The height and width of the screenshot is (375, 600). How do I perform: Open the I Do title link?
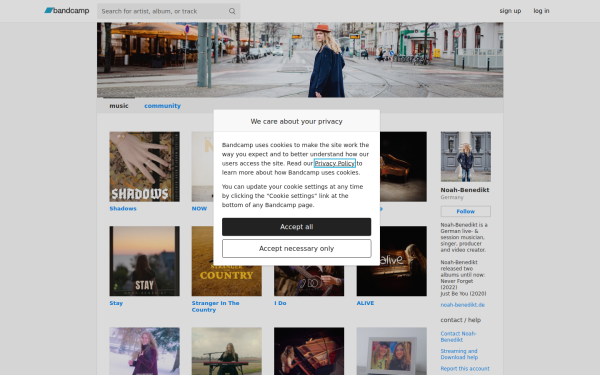[280, 303]
